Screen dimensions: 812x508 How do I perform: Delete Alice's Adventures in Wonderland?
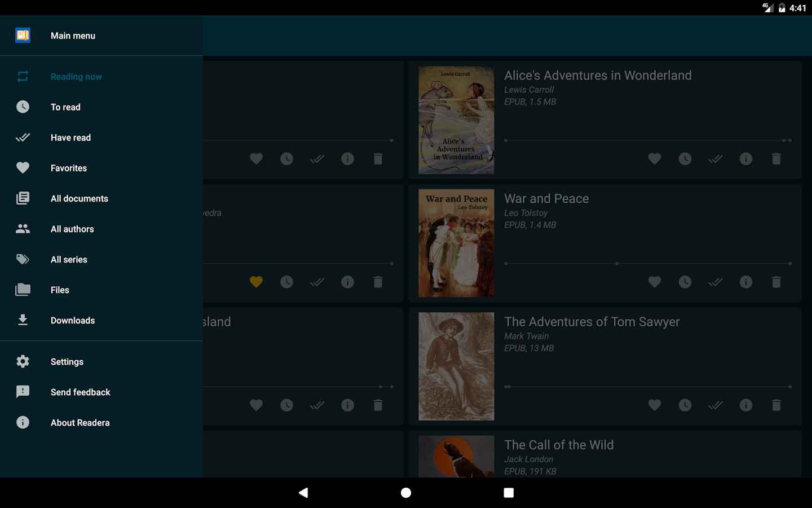point(776,159)
